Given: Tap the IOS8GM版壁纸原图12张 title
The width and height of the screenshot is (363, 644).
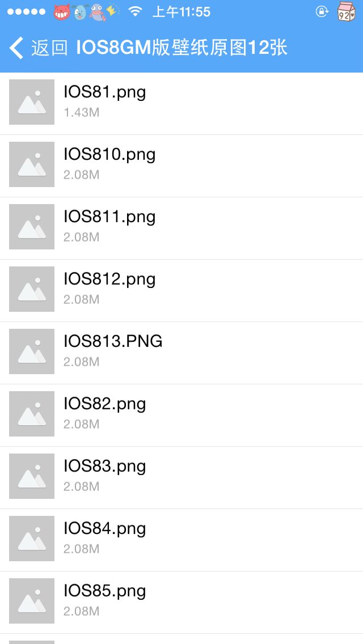Looking at the screenshot, I should tap(181, 48).
